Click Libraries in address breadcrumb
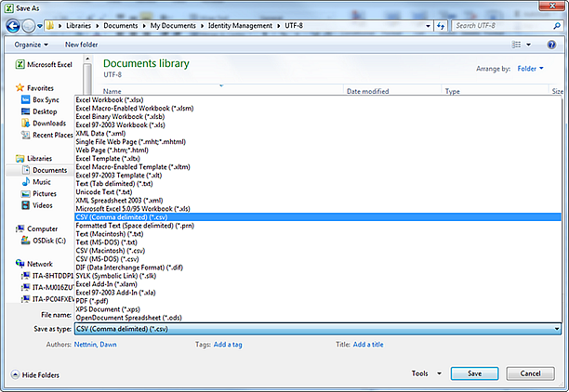569x392 pixels. tap(78, 26)
